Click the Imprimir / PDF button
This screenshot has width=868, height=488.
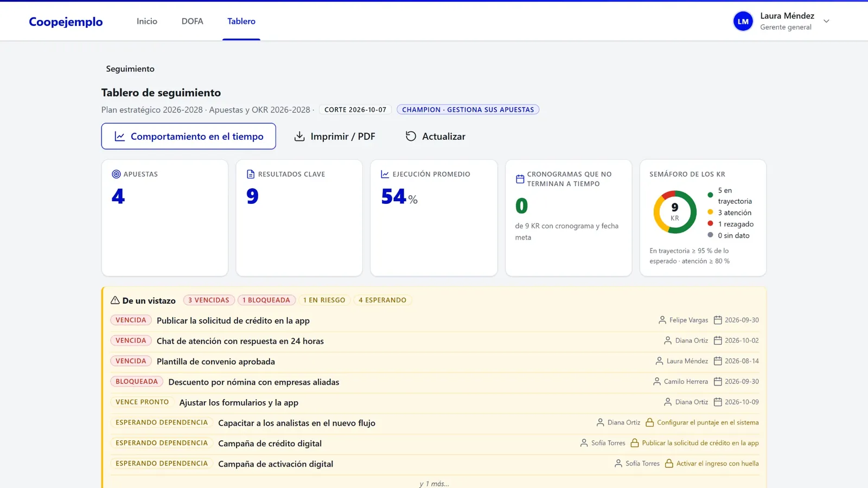coord(335,136)
